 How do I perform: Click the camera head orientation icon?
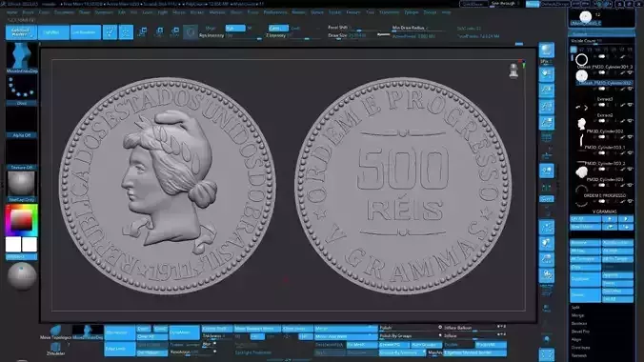[513, 70]
